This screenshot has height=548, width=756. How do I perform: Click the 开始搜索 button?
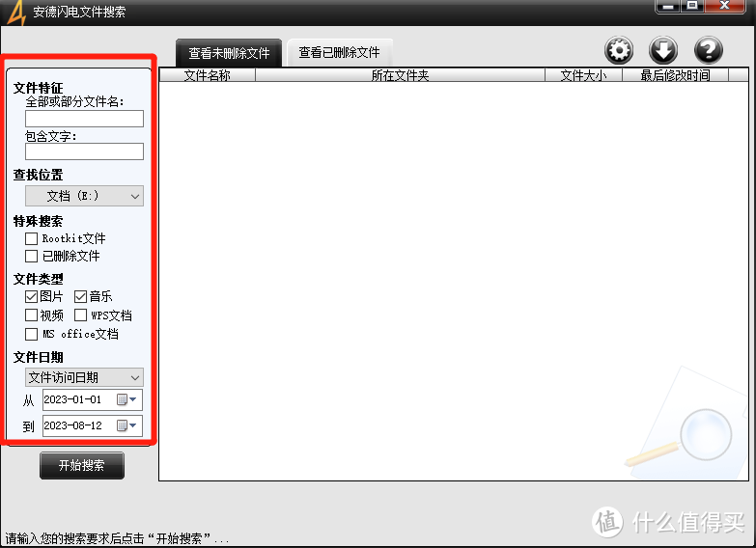point(82,466)
